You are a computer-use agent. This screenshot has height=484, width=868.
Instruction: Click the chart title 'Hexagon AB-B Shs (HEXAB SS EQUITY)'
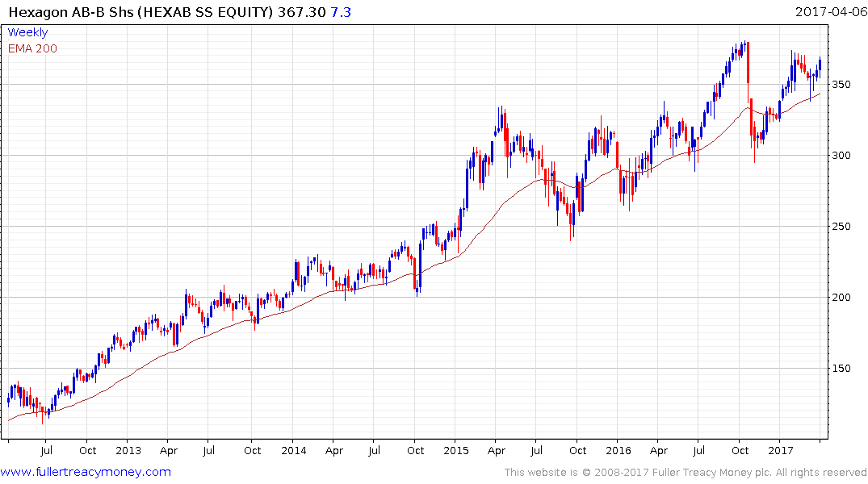[141, 12]
